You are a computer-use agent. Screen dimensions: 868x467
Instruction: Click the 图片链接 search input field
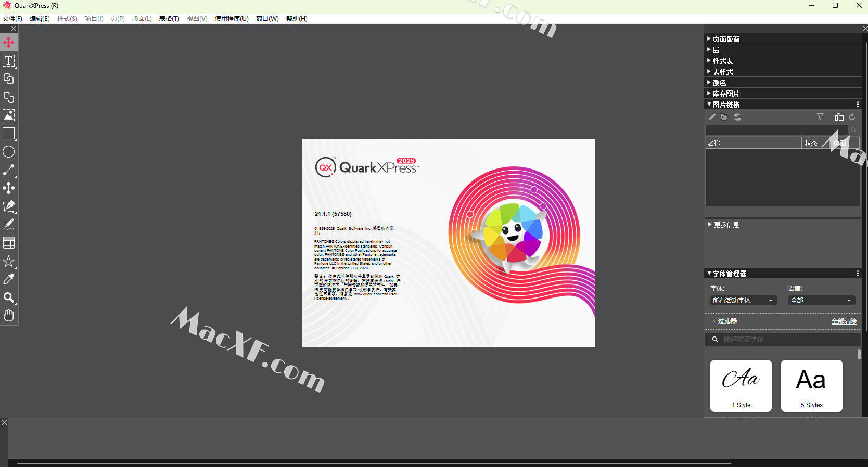776,130
